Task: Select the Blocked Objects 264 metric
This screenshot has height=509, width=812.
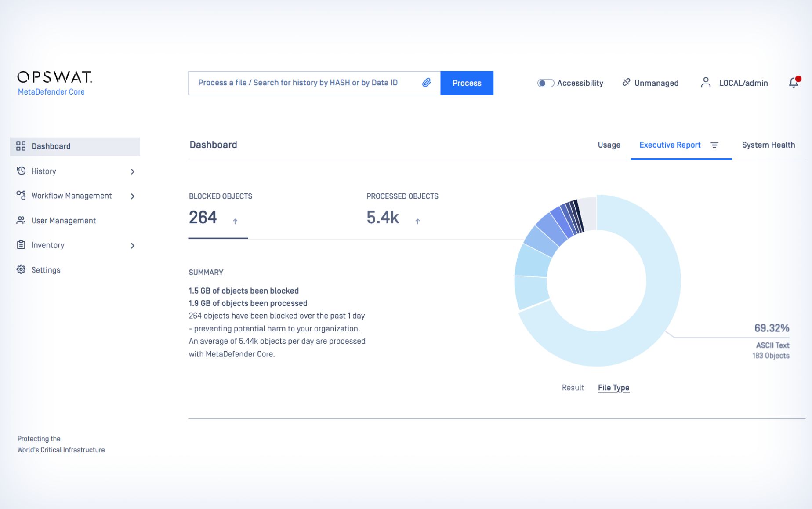Action: (203, 218)
